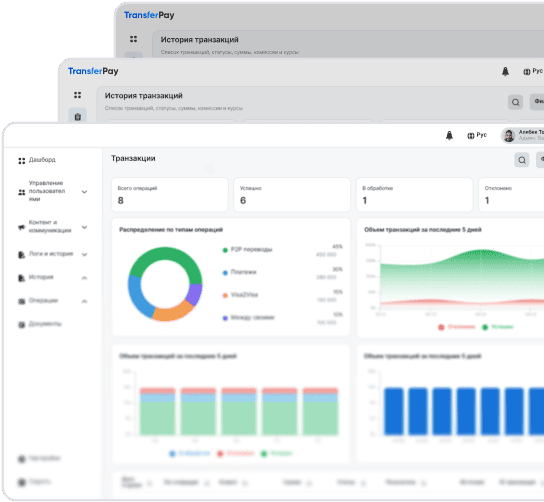Open the user avatar profile in front window

[509, 136]
